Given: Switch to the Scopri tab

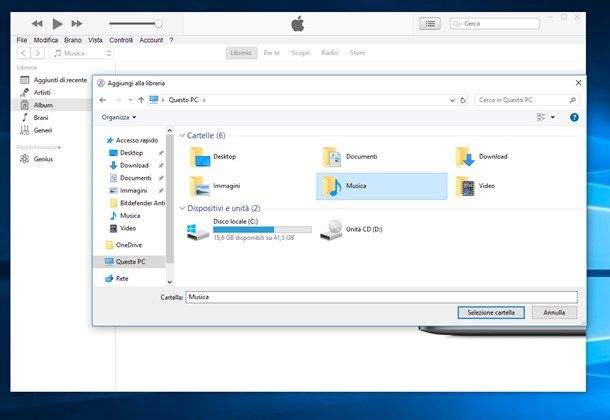Looking at the screenshot, I should click(x=301, y=53).
